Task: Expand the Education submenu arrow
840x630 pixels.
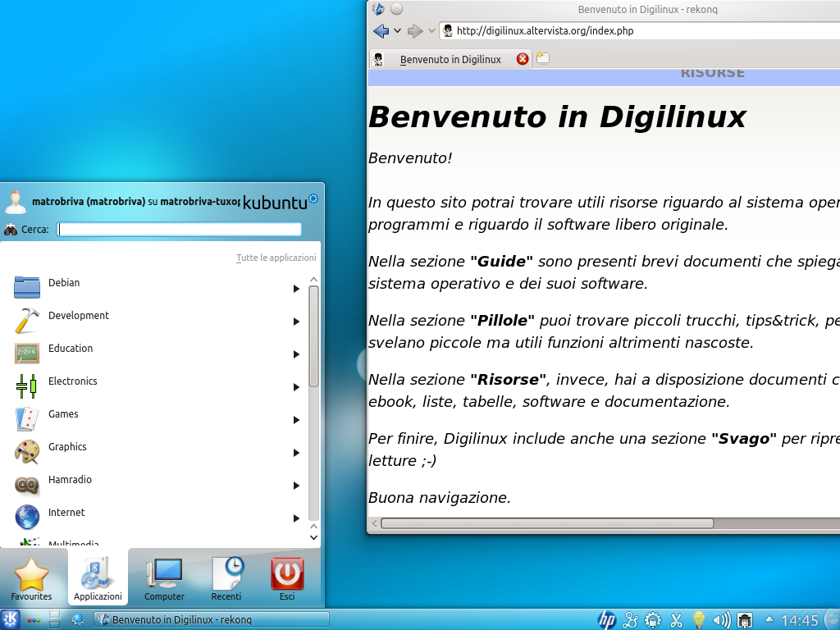Action: click(x=295, y=354)
